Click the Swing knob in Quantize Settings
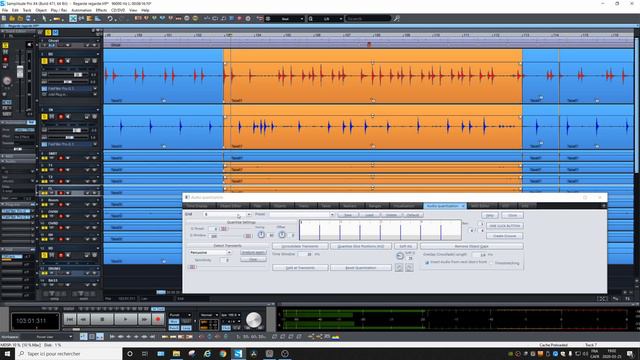This screenshot has height=360, width=640. [261, 235]
